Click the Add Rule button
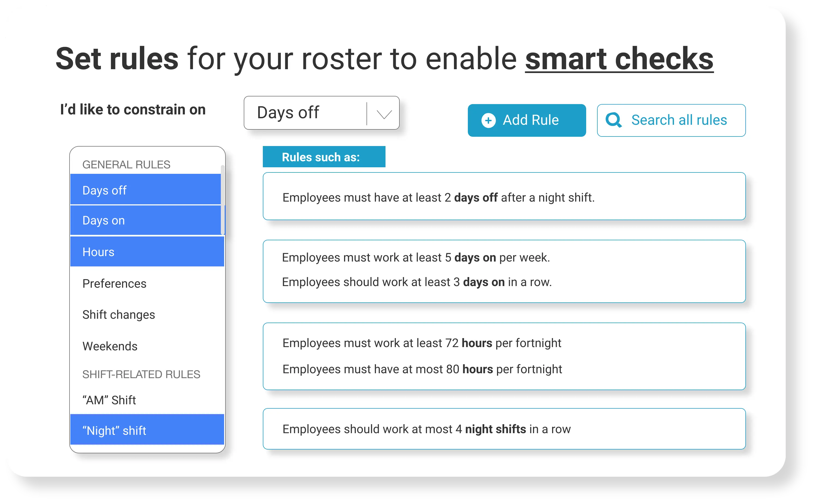The height and width of the screenshot is (504, 813). (526, 120)
